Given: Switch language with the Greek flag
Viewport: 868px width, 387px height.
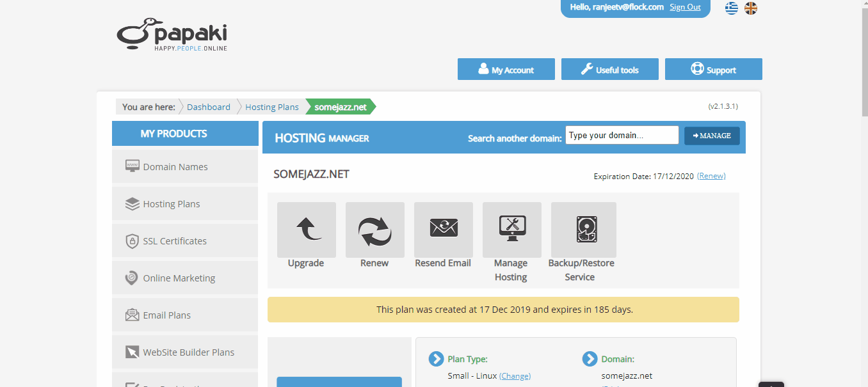Looking at the screenshot, I should (731, 8).
